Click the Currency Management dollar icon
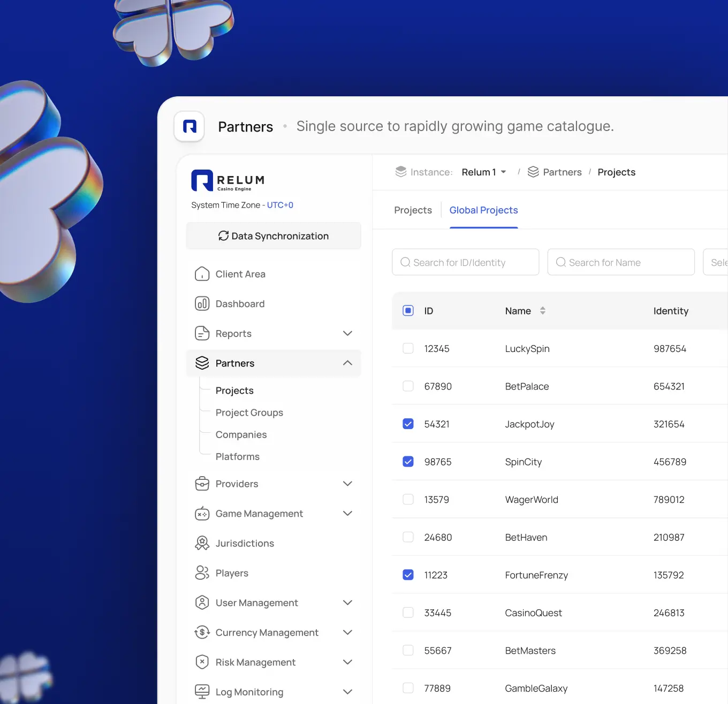 click(x=202, y=632)
